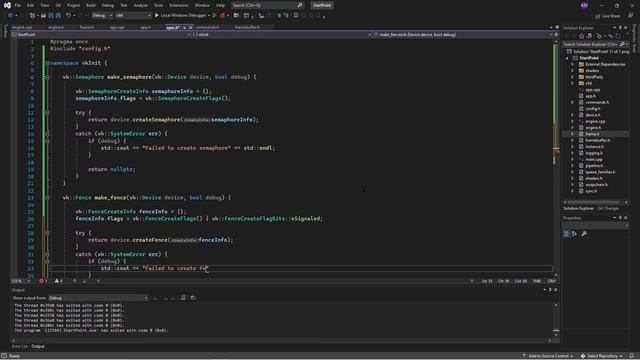
Task: Select sync.h in Solution Explorer
Action: 591,191
